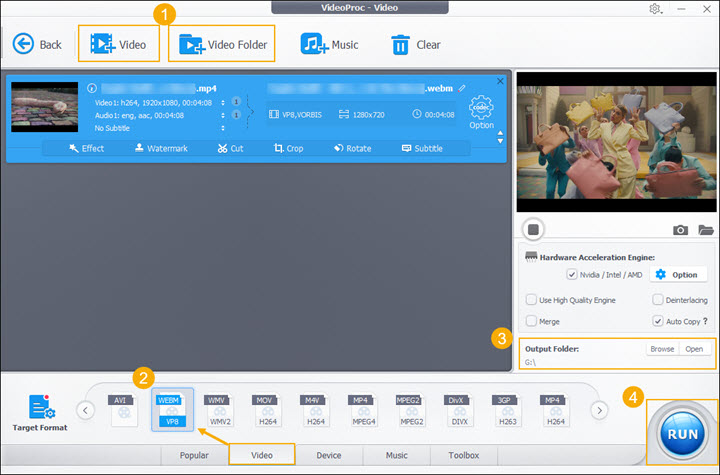This screenshot has height=475, width=720.
Task: Select the M4V H264 format
Action: pyautogui.click(x=315, y=410)
